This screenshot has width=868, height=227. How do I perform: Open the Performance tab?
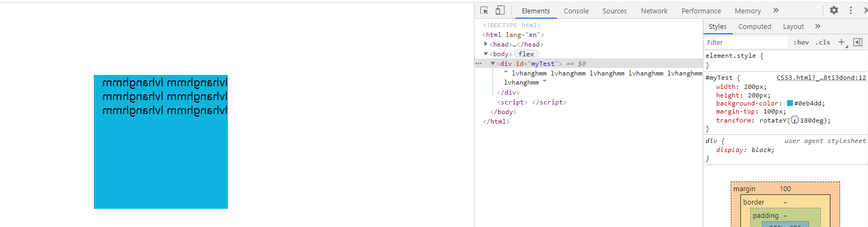pyautogui.click(x=701, y=11)
